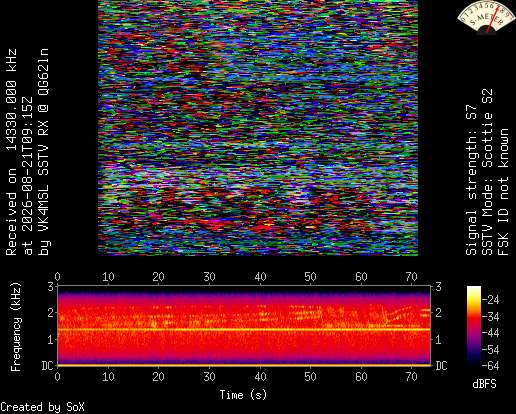Screen dimensions: 516x414
Task: Click the spectrogram at 40 seconds
Action: pyautogui.click(x=260, y=326)
